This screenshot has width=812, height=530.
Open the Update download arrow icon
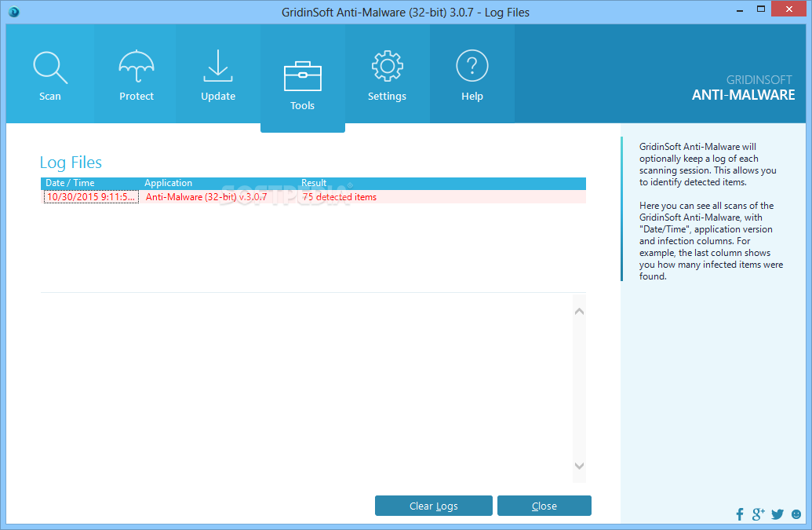click(218, 66)
